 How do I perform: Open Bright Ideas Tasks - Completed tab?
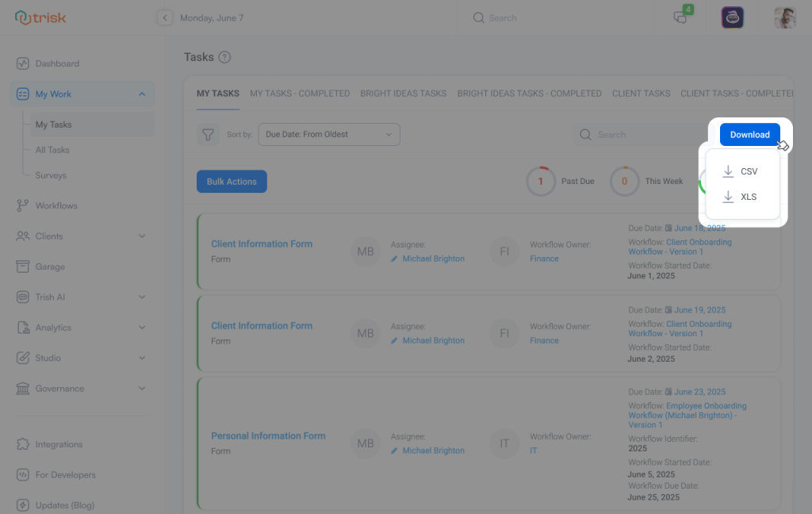[529, 94]
